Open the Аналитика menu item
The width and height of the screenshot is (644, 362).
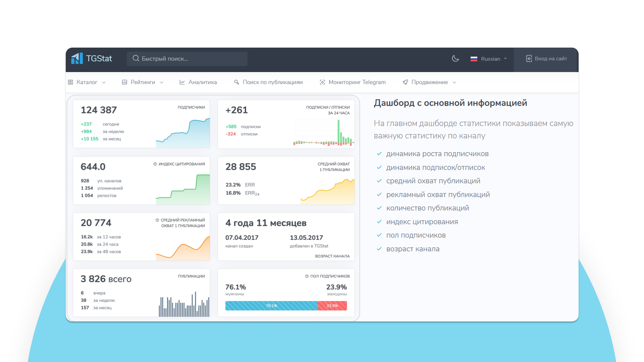coord(202,82)
